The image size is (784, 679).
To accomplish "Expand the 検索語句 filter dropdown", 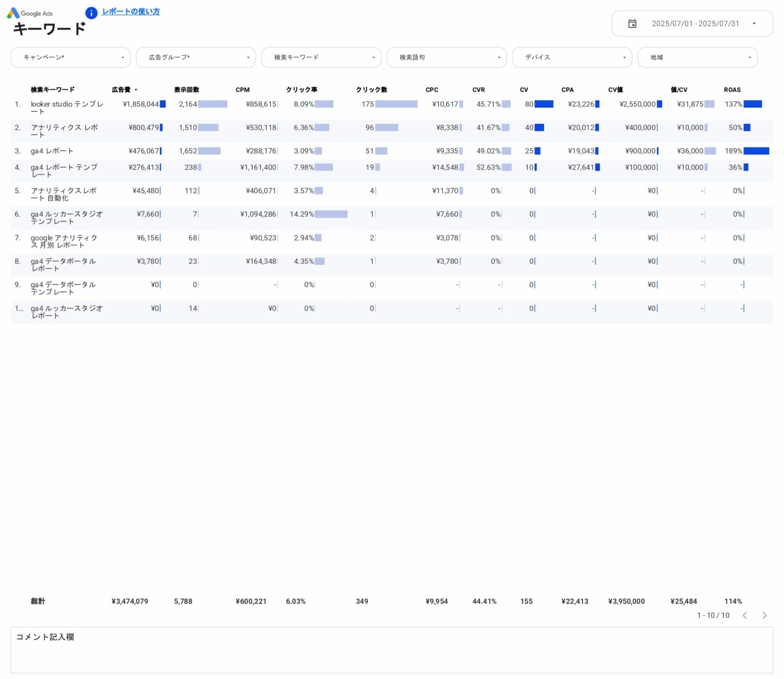I will point(446,57).
